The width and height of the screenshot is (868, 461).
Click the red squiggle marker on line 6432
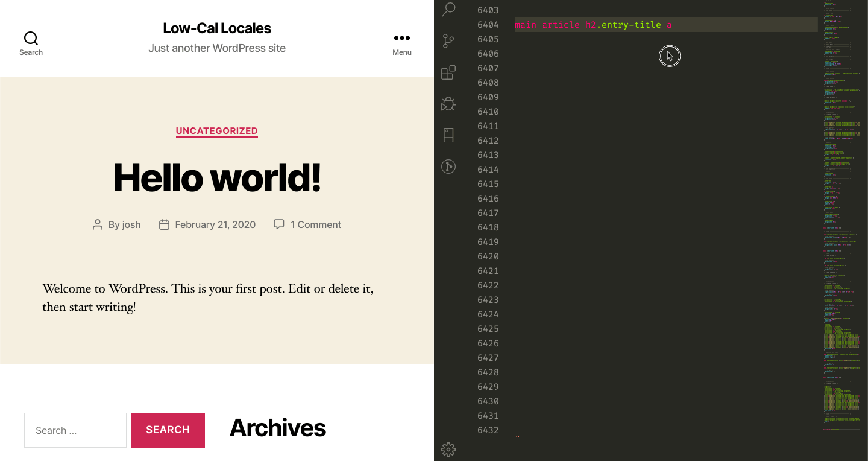pos(517,436)
